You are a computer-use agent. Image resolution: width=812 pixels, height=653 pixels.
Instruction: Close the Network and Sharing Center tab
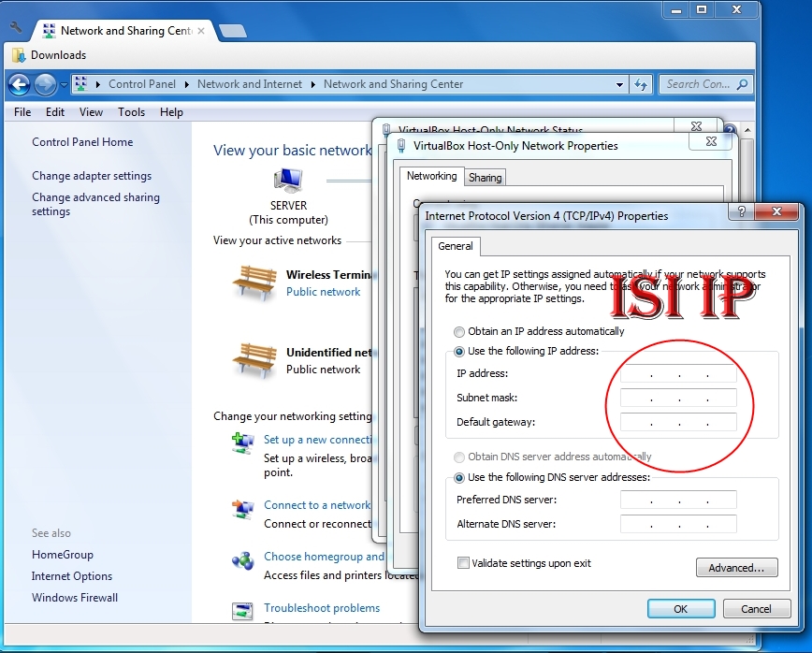point(201,31)
